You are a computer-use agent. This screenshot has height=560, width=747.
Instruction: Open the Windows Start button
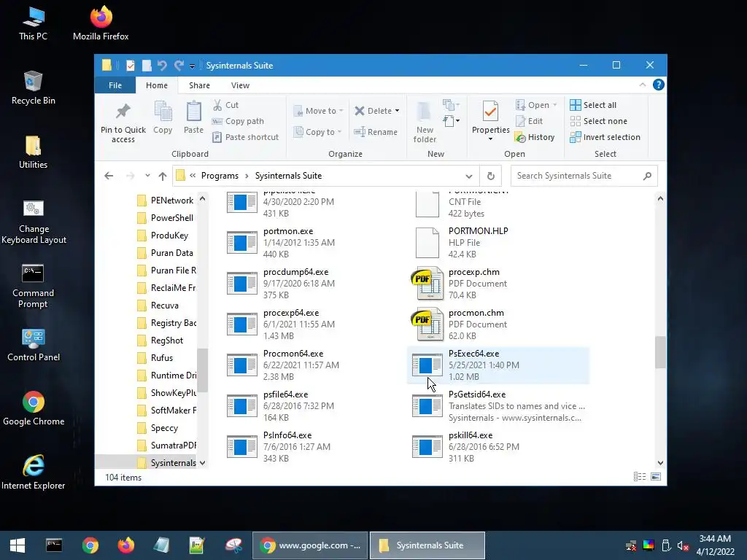coord(18,545)
